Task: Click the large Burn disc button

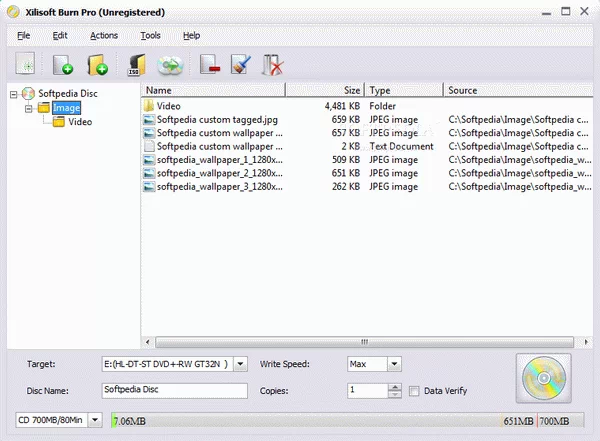Action: coord(543,378)
